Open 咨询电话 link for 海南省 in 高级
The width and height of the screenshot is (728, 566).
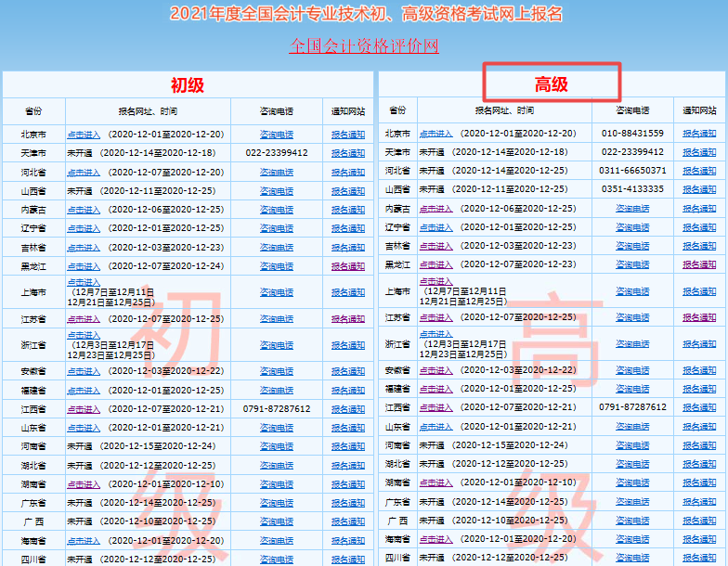click(x=632, y=540)
